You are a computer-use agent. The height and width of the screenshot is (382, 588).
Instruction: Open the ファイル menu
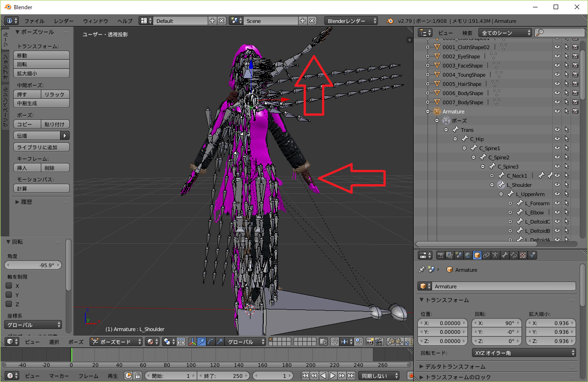pyautogui.click(x=34, y=21)
